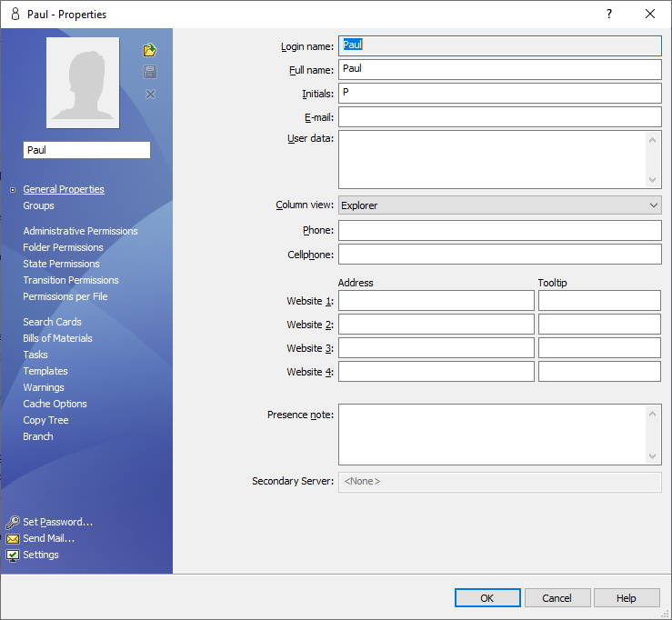Screen dimensions: 672x620
Task: Click the key icon beside Set Password
Action: 13,523
